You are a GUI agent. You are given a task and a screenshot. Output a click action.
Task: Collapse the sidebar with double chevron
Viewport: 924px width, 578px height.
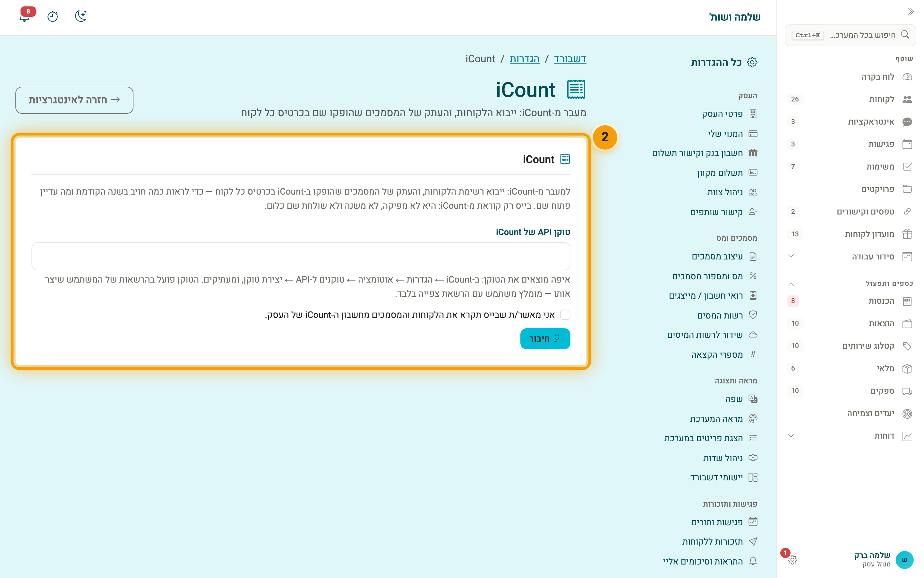[x=911, y=12]
